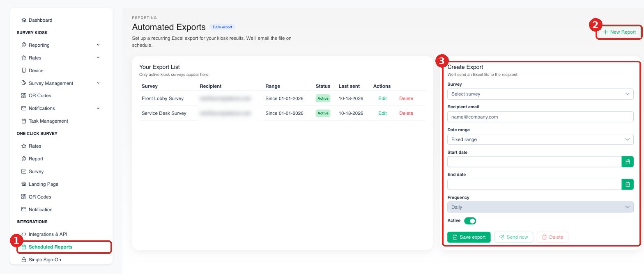
Task: Expand the Survey Kiosk Rates chevron
Action: click(x=98, y=57)
